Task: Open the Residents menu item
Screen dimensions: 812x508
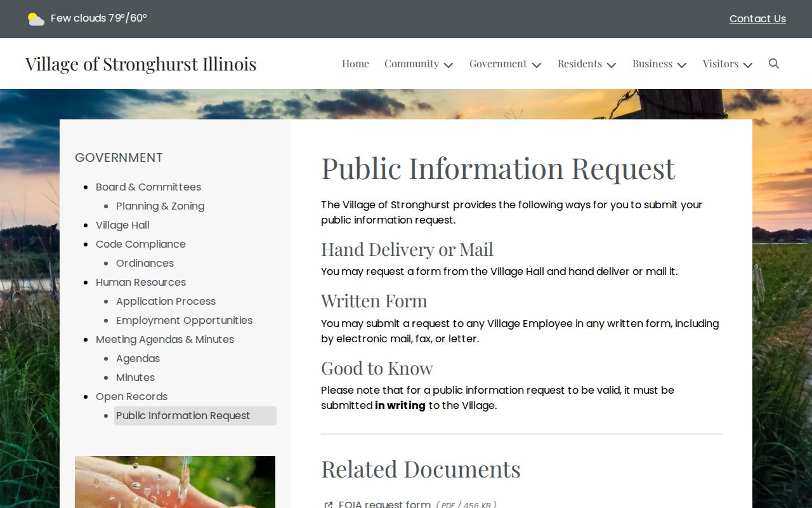Action: point(579,63)
